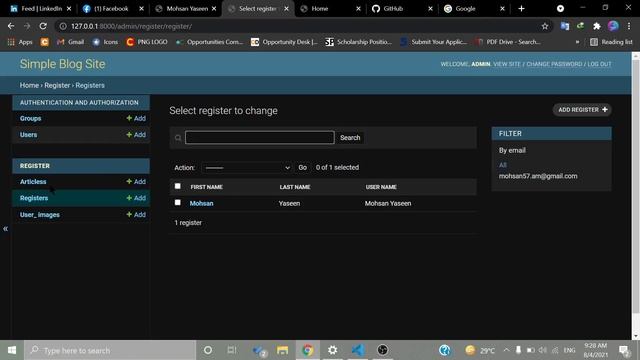Click the browser back arrow
Viewport: 640px width, 360px height.
[x=11, y=26]
